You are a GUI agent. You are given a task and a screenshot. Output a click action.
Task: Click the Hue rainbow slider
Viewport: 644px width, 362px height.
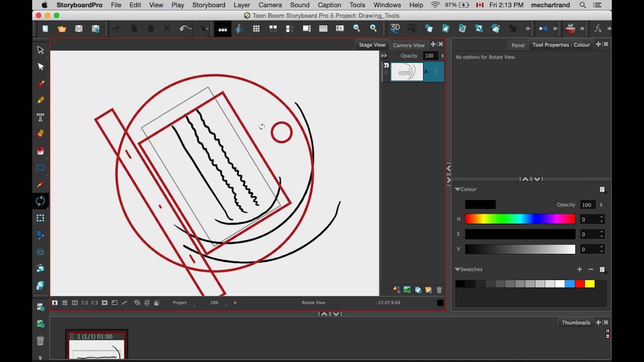[520, 219]
